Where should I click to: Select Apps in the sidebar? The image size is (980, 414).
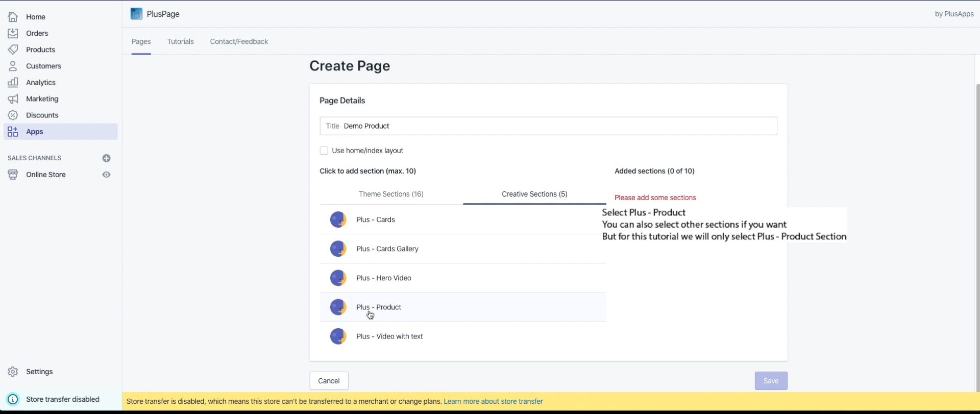point(60,131)
